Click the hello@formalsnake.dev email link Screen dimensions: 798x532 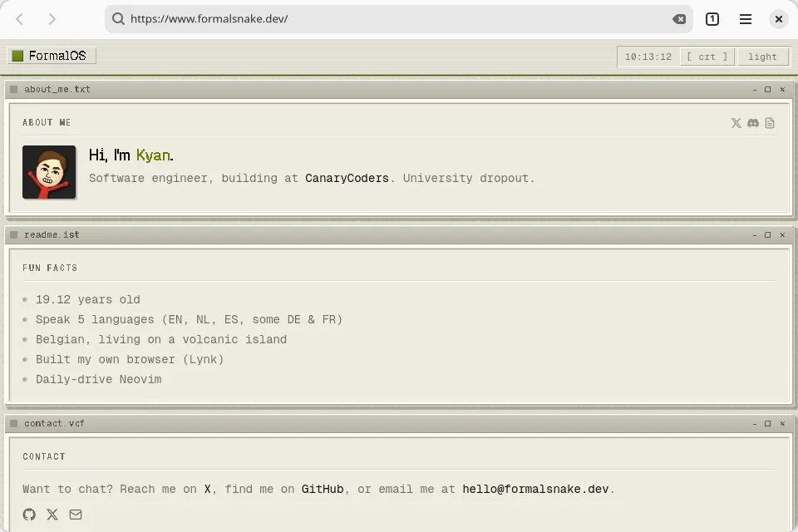pos(535,490)
